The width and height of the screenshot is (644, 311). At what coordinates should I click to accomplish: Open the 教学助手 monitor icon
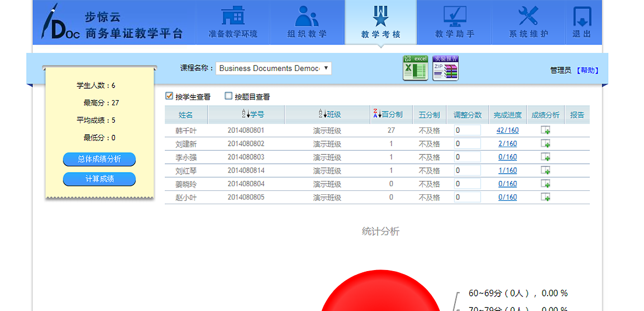[x=455, y=16]
